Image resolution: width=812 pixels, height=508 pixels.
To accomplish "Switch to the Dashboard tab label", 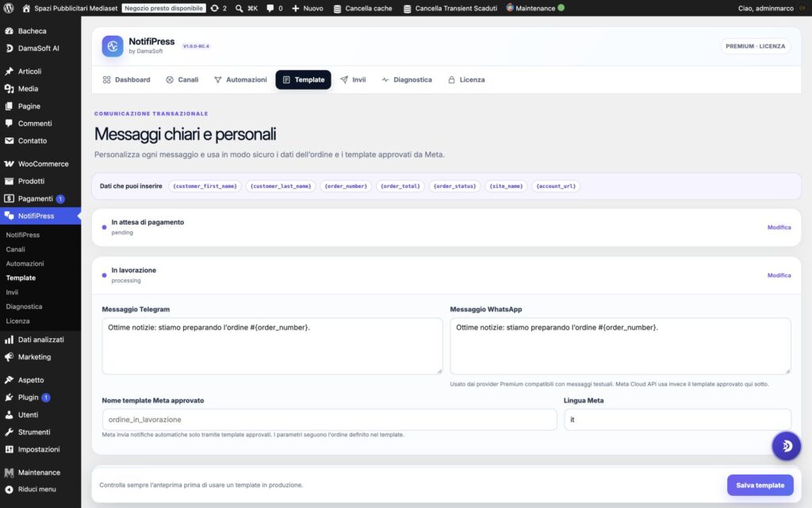I will [132, 80].
